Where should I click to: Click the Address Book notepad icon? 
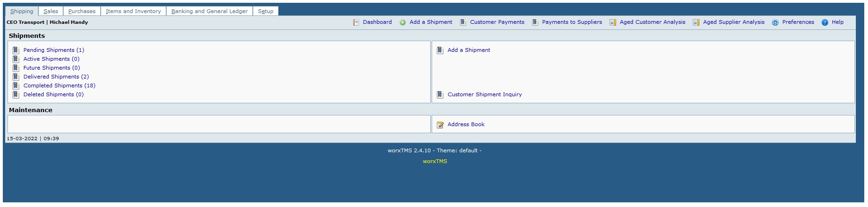coord(440,125)
